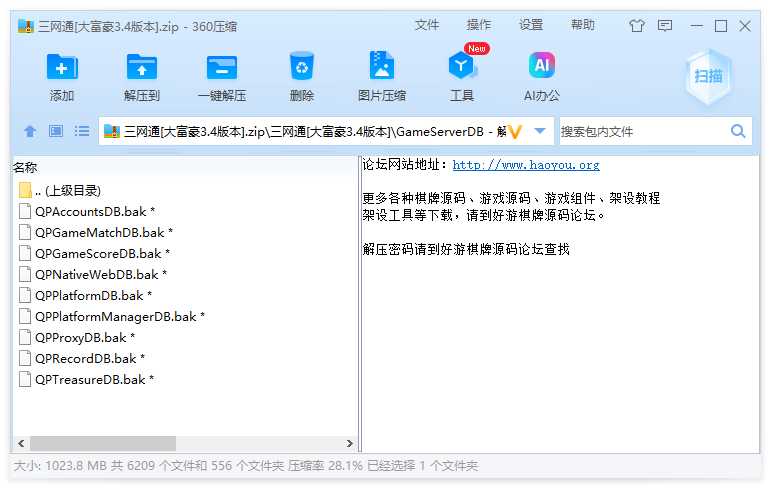This screenshot has height=488, width=771.
Task: Open the 工具 tools icon with New badge
Action: click(x=462, y=65)
